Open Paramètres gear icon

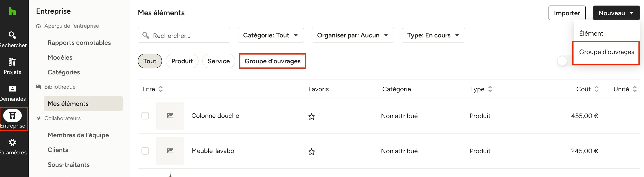point(12,147)
